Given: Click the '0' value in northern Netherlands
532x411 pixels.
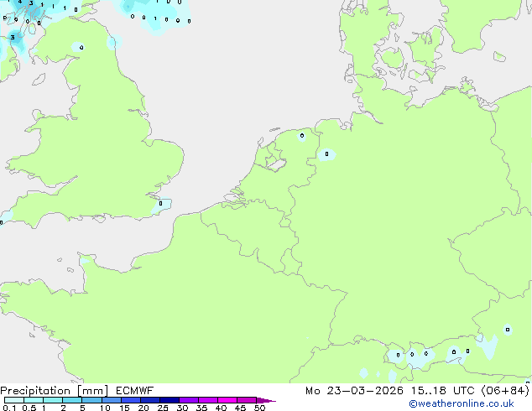Looking at the screenshot, I should (302, 136).
